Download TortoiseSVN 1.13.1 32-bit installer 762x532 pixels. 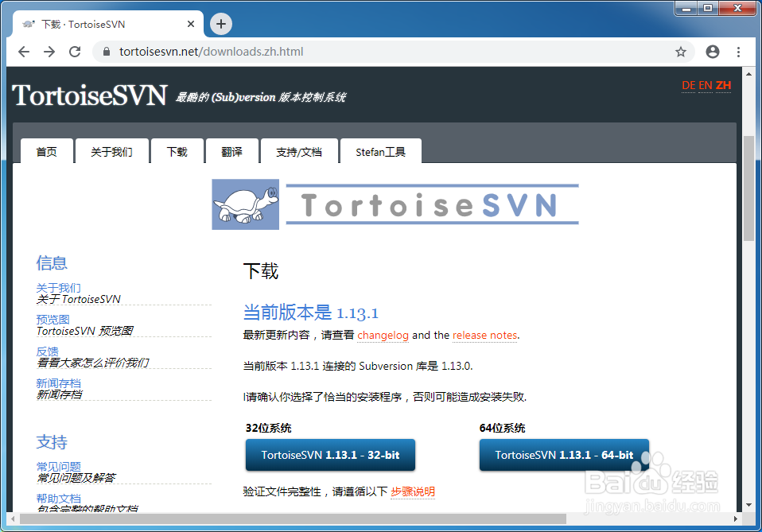click(x=330, y=455)
